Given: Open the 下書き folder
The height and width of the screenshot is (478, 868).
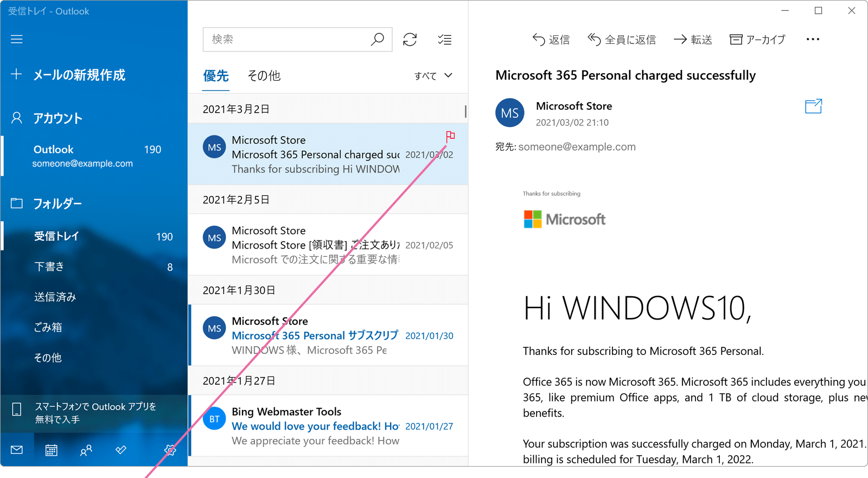Looking at the screenshot, I should (94, 267).
